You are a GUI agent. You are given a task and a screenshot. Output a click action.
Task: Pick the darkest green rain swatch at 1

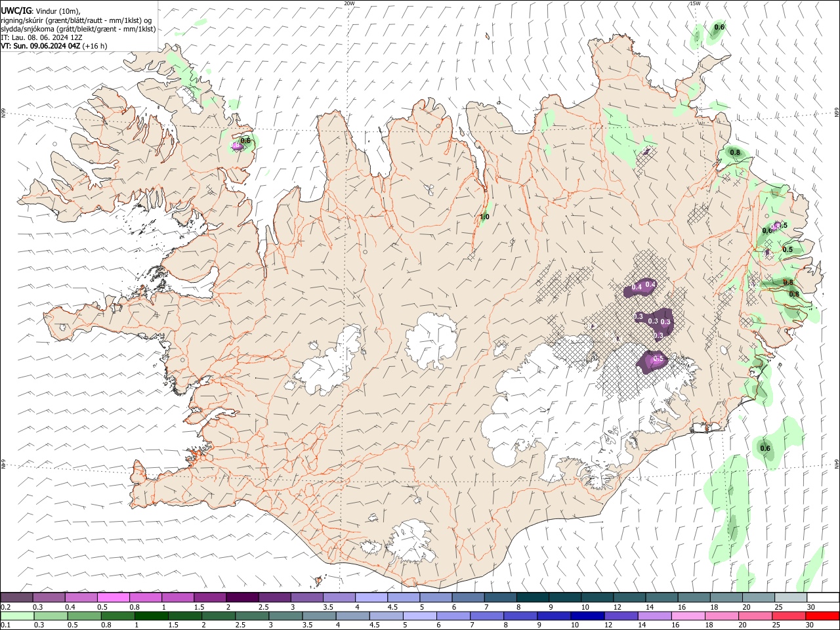click(x=152, y=616)
